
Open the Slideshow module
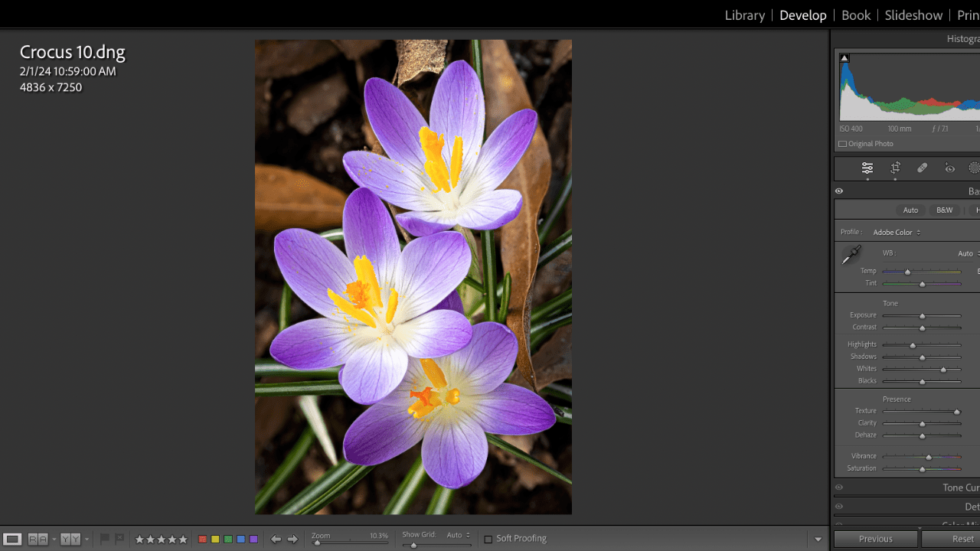click(913, 15)
